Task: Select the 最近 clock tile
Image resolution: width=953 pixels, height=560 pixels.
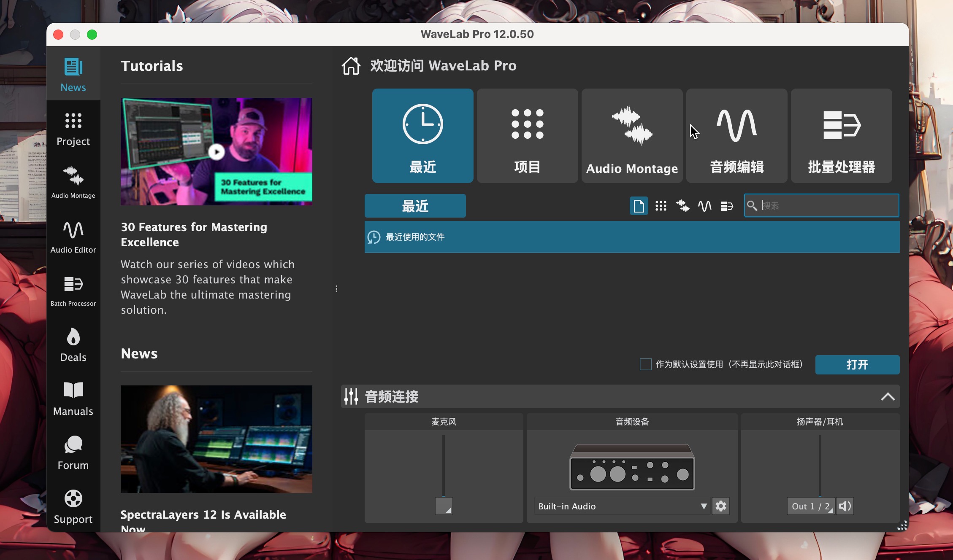Action: tap(422, 136)
